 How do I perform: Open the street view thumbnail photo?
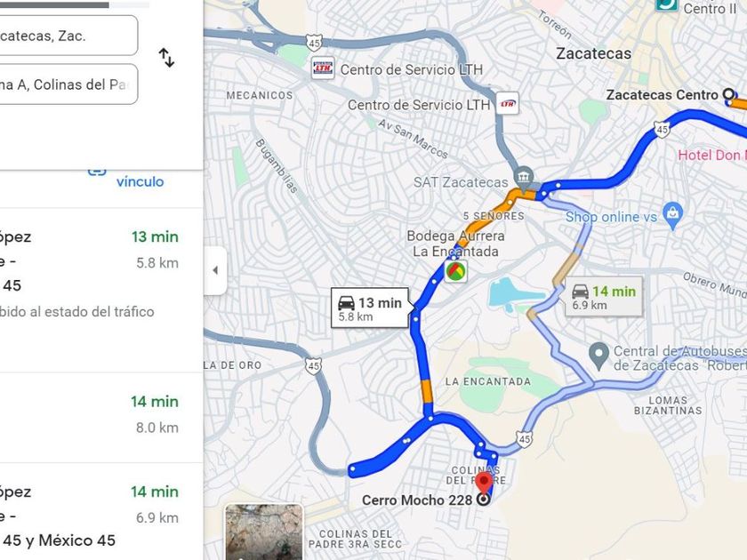(x=264, y=532)
